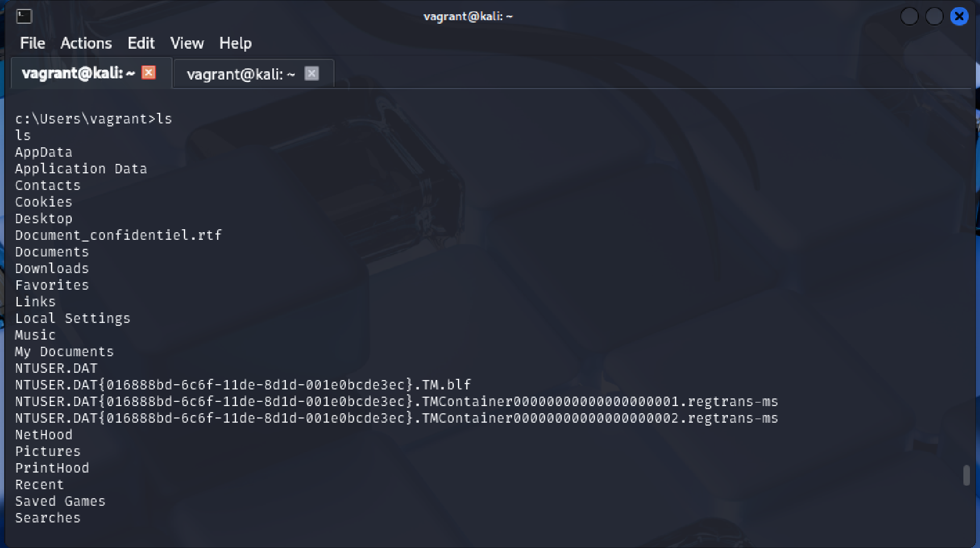Open the Help menu
980x548 pixels.
pos(236,43)
